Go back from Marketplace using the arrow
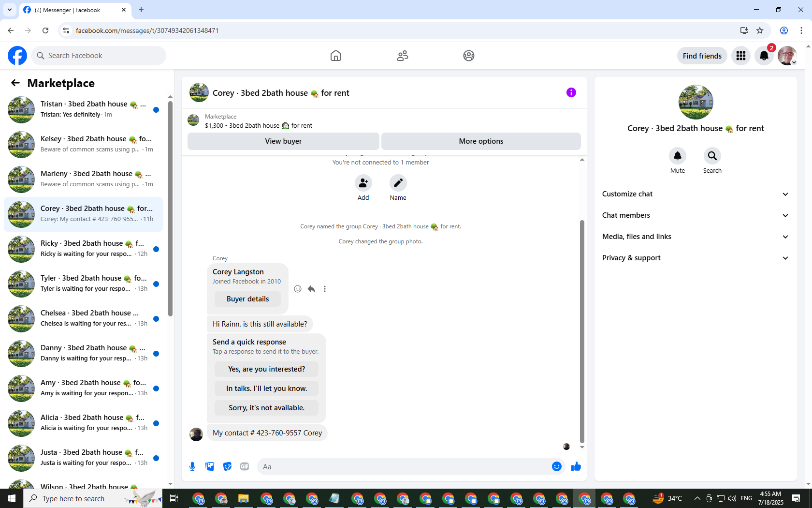Screen dimensions: 812x508 [15, 83]
